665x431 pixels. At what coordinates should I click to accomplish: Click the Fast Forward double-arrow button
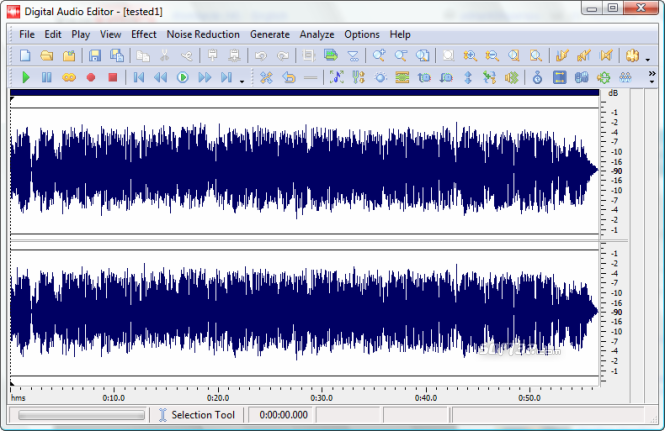(x=204, y=77)
